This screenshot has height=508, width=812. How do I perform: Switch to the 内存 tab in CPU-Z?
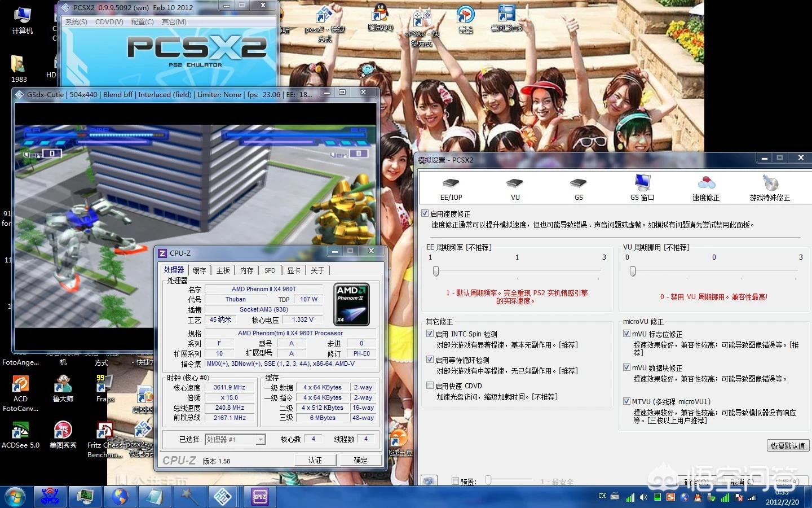[246, 270]
